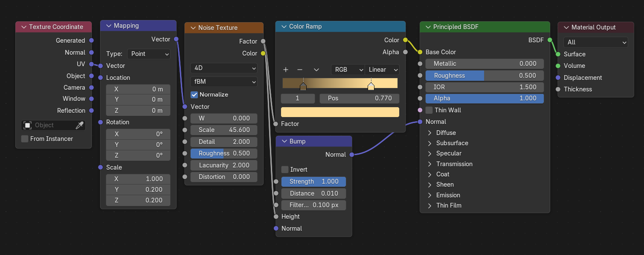Open the Mapping Type Point dropdown

tap(148, 54)
